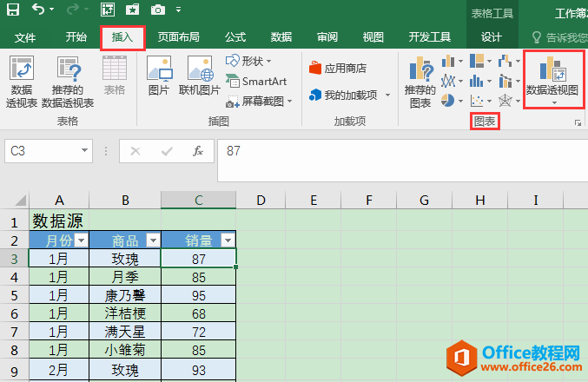Insert a column or bar chart

[452, 61]
